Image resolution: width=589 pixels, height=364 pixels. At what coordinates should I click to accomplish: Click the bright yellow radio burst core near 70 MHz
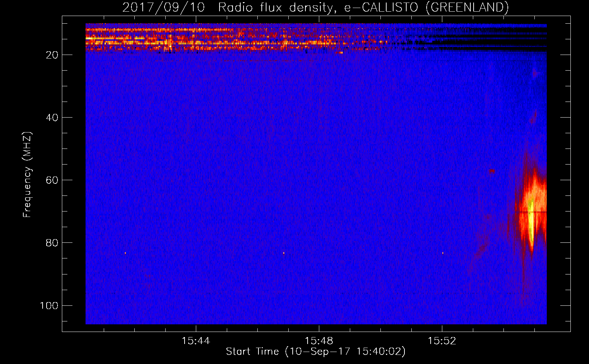coord(531,220)
